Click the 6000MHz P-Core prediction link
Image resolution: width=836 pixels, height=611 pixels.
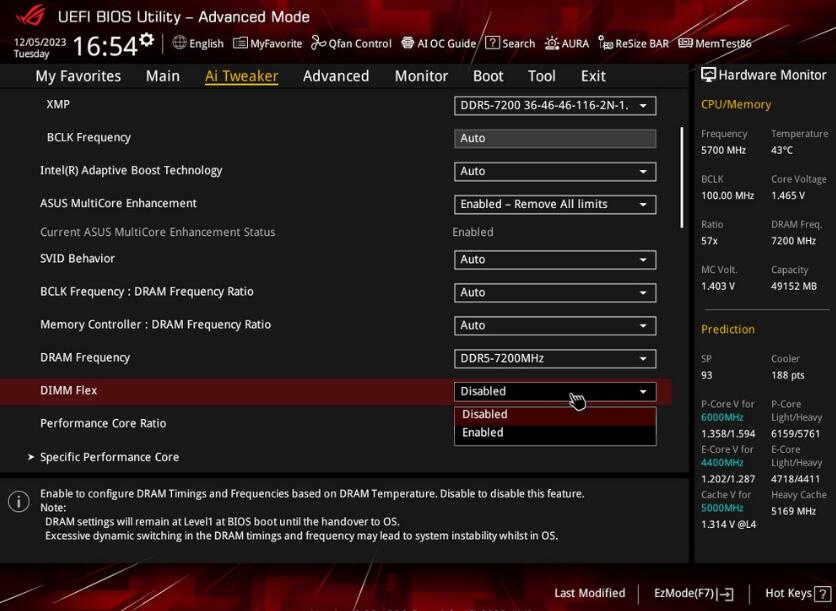coord(722,417)
